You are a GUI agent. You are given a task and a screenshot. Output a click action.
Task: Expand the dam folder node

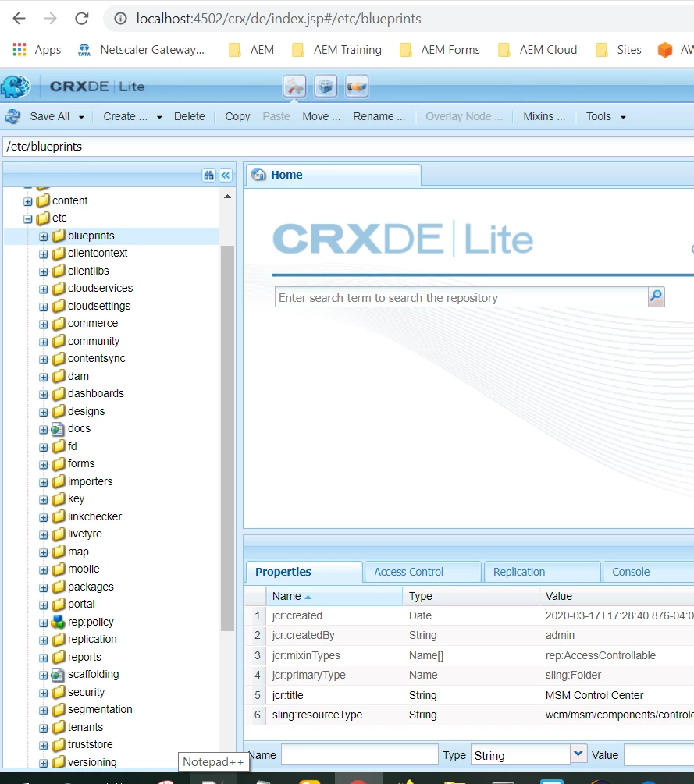[44, 377]
